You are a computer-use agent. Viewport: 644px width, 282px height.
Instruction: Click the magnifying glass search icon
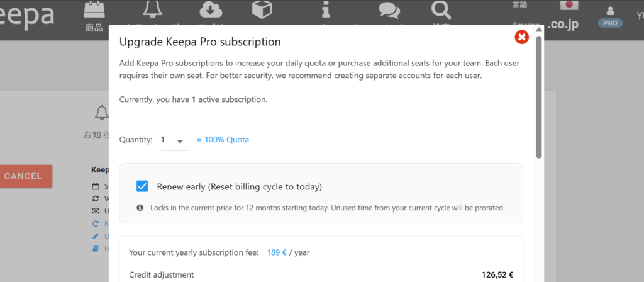coord(441,9)
